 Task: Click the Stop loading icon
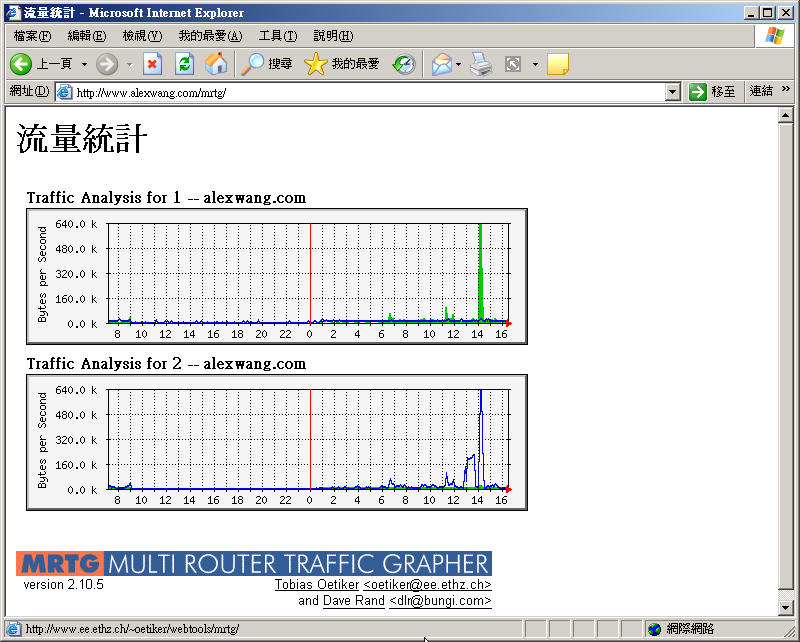point(152,64)
